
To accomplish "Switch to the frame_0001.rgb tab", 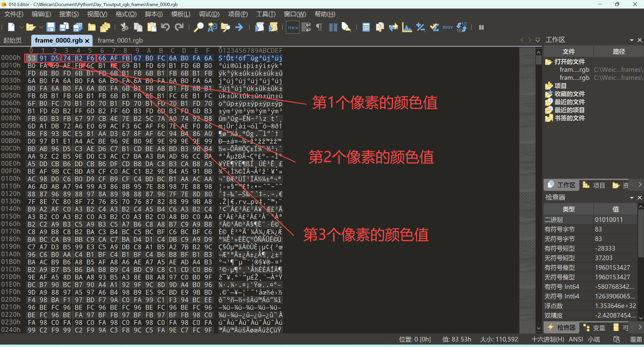I will [120, 40].
